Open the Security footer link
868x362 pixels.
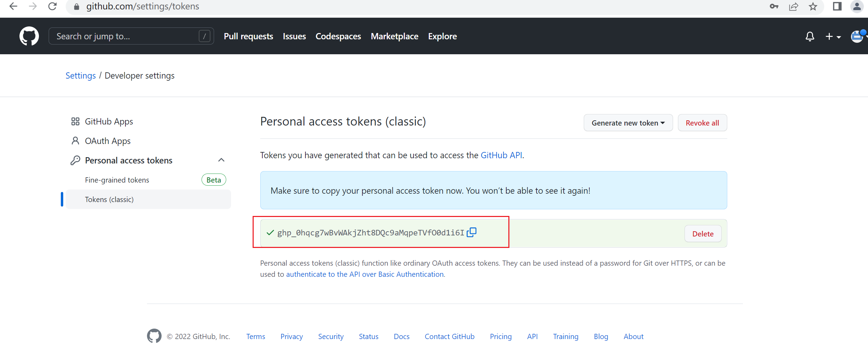pyautogui.click(x=331, y=336)
